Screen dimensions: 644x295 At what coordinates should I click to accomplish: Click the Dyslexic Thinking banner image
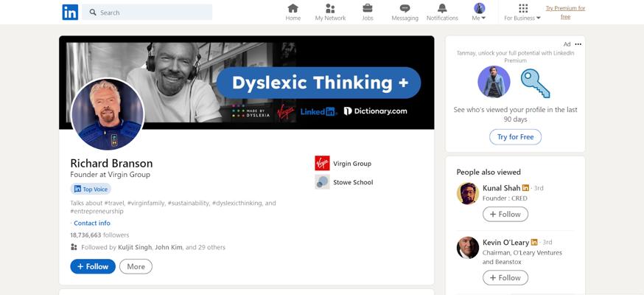coord(246,83)
